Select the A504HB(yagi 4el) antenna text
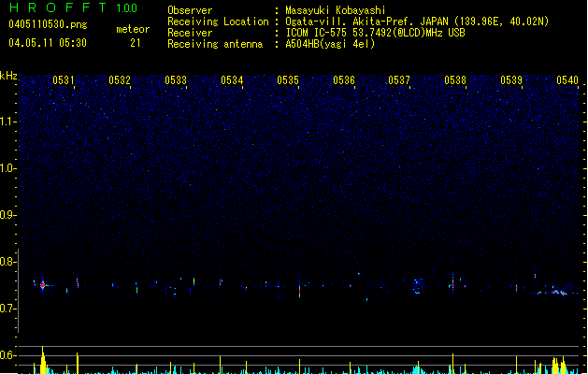 point(330,44)
